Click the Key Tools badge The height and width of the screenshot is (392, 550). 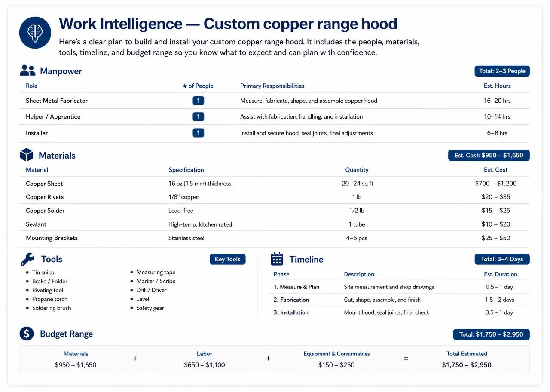[x=228, y=259]
